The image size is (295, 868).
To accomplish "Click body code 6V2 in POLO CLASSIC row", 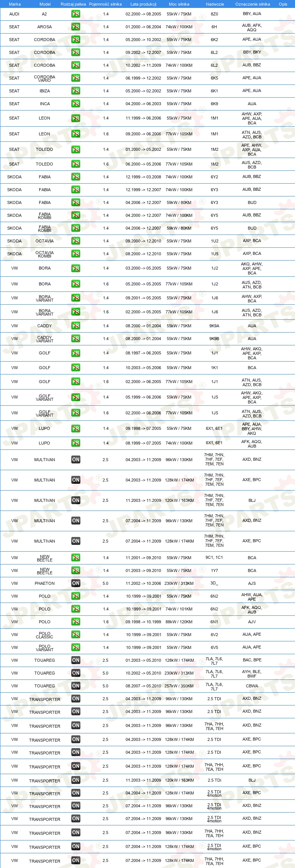I will [x=214, y=635].
